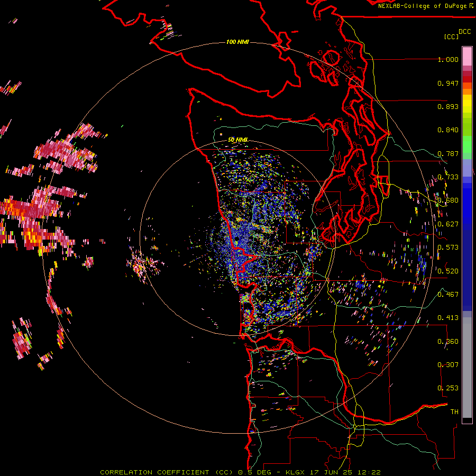Select the 0.733 scale value

click(448, 177)
